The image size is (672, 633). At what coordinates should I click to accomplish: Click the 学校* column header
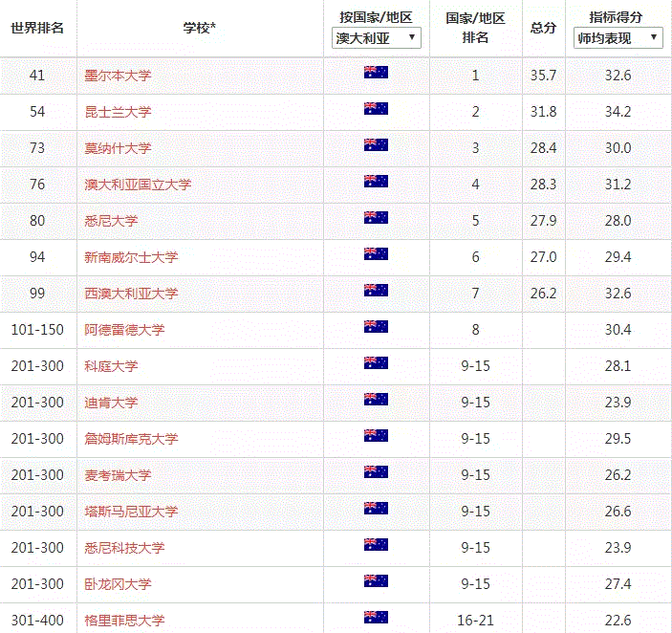tap(199, 28)
